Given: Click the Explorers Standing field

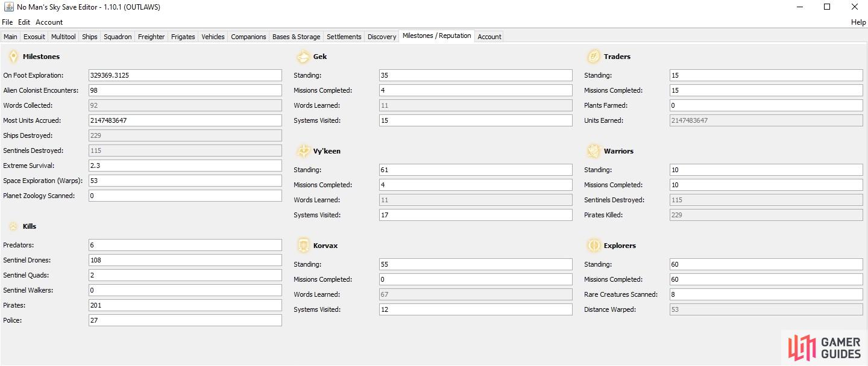Looking at the screenshot, I should pyautogui.click(x=766, y=264).
